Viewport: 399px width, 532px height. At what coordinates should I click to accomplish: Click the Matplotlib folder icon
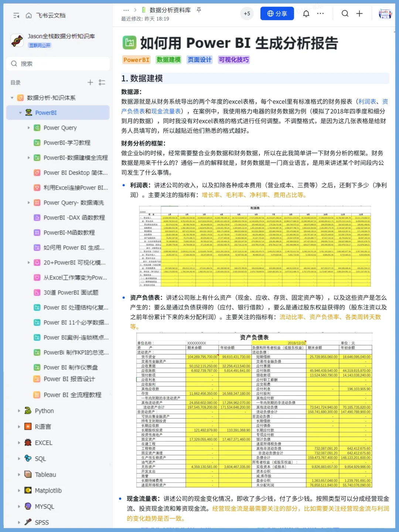click(x=28, y=490)
